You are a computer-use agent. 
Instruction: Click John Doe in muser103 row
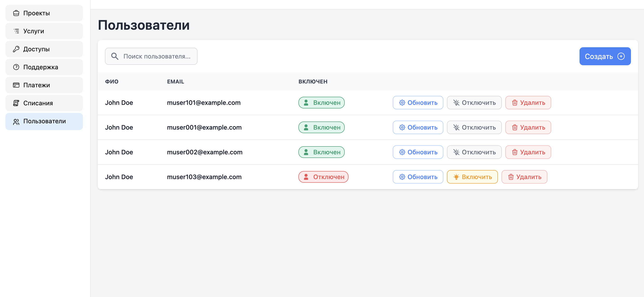tap(119, 177)
